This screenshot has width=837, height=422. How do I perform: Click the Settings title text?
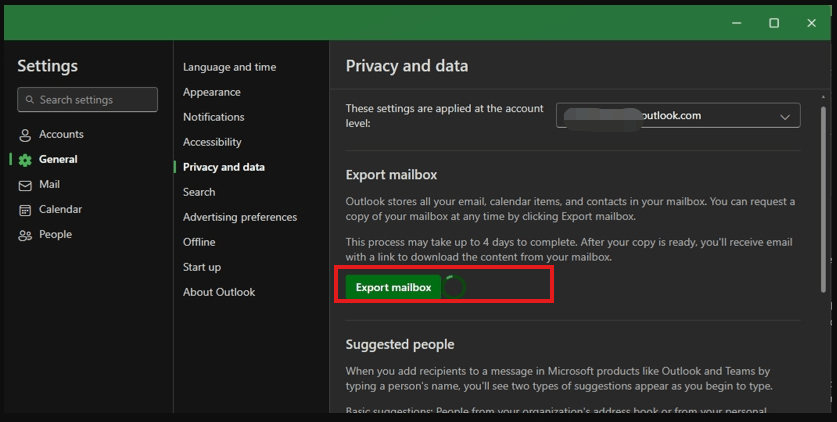(48, 66)
